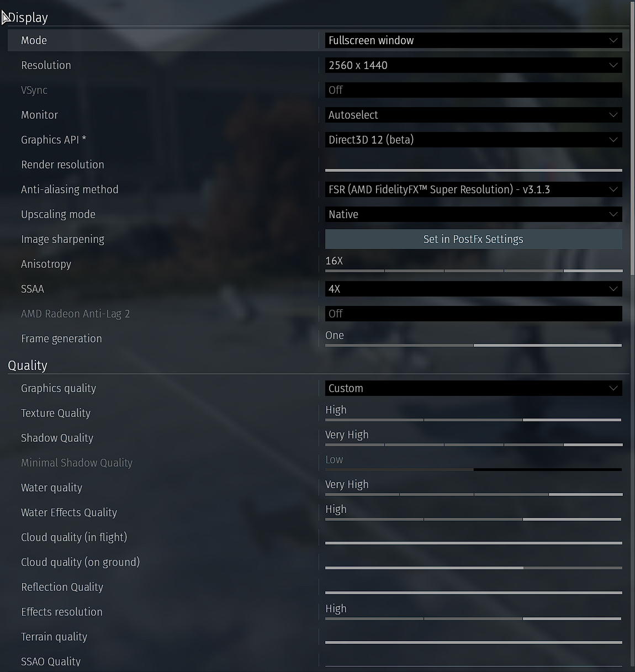Viewport: 635px width, 672px height.
Task: Click the Mode setting label
Action: point(34,40)
